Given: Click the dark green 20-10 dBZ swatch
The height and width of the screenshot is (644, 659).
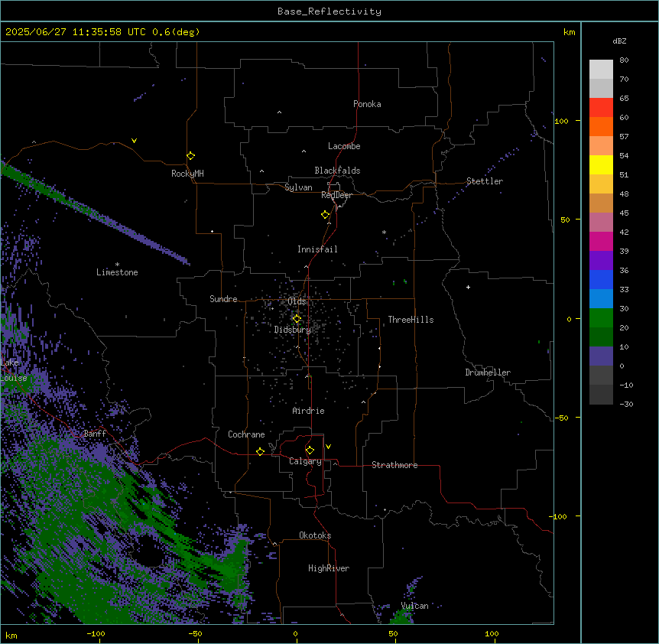Looking at the screenshot, I should click(601, 337).
